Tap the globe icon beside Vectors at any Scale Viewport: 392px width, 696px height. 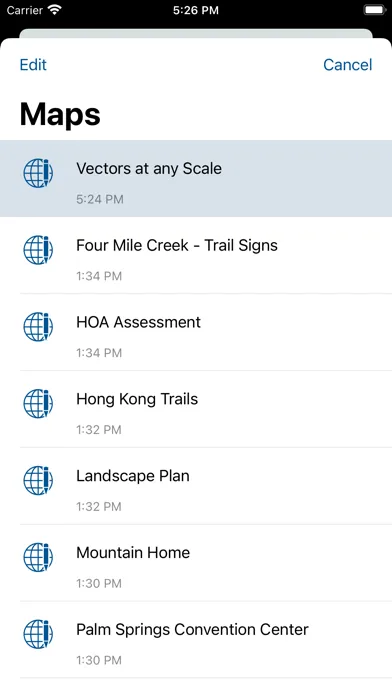[38, 173]
